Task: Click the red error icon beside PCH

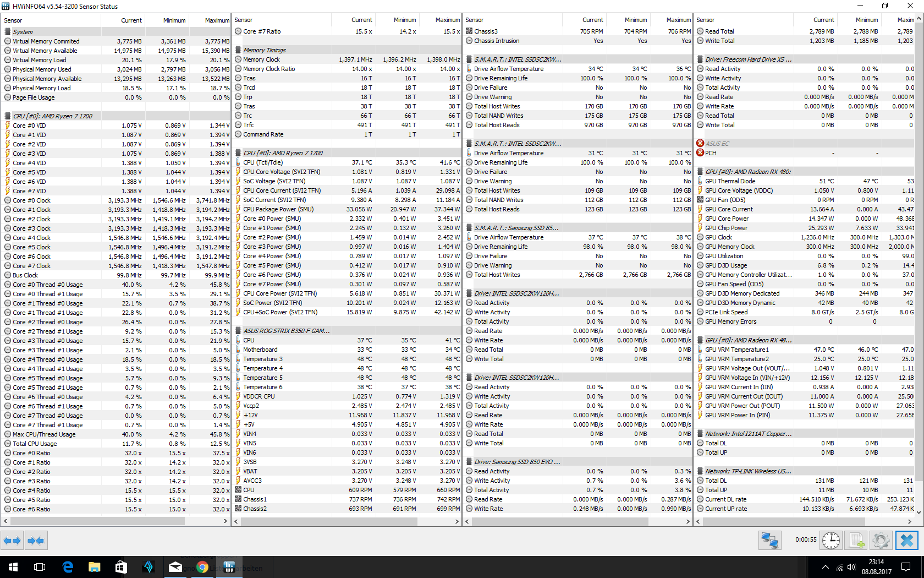Action: point(700,152)
